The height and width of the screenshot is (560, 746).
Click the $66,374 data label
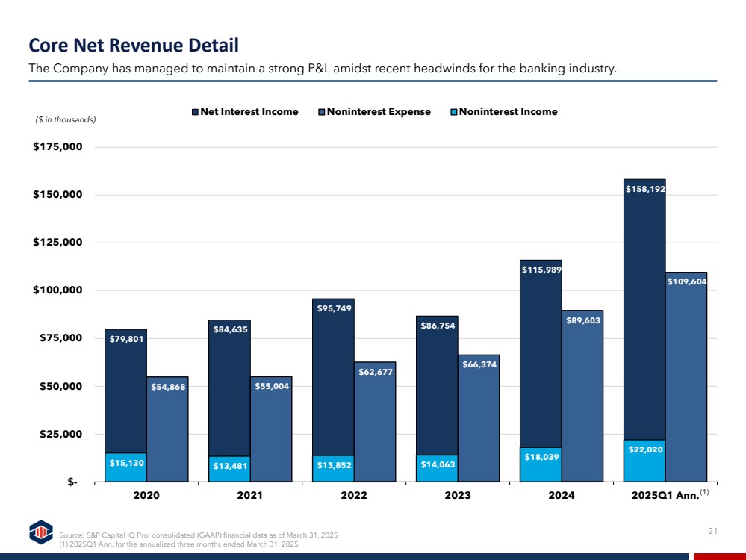point(479,364)
